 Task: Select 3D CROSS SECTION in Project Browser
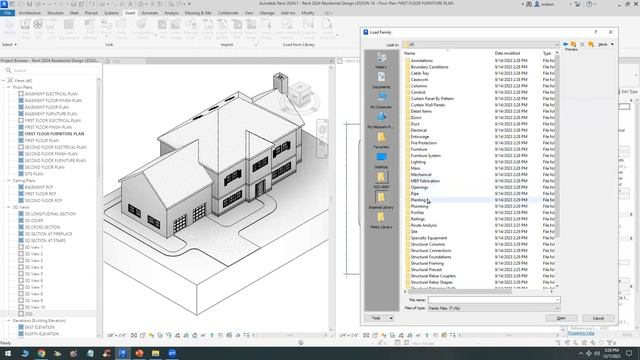pyautogui.click(x=42, y=227)
